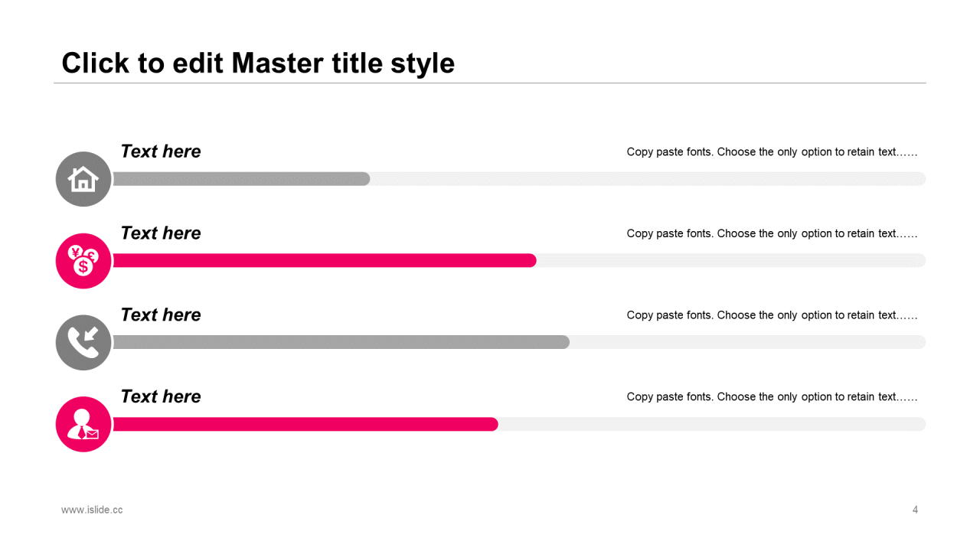Click the "Text here" heading above the person bar
This screenshot has width=980, height=551.
coord(161,396)
